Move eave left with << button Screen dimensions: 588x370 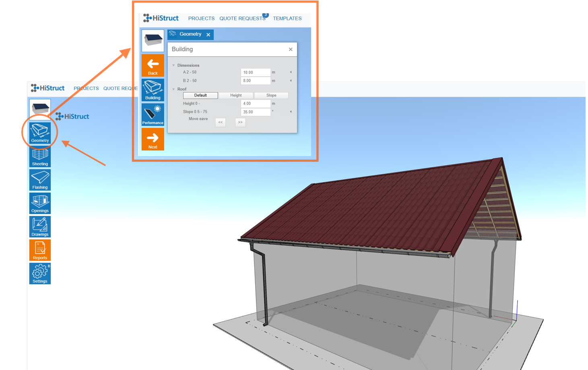tap(221, 122)
